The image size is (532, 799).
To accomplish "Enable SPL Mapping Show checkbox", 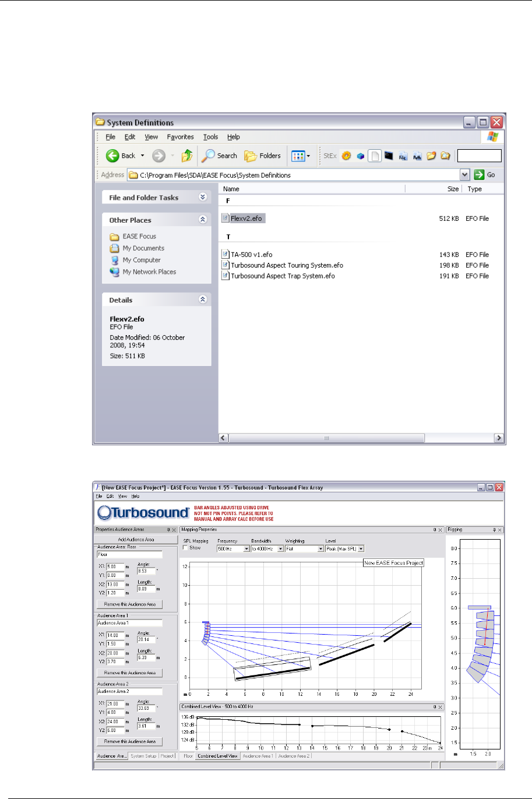I will coord(186,548).
